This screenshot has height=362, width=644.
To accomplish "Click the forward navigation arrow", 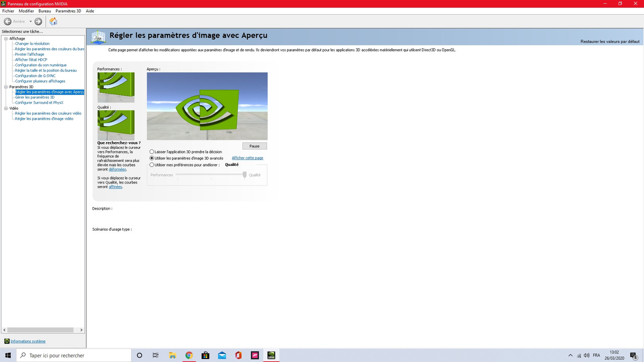I will (x=38, y=22).
